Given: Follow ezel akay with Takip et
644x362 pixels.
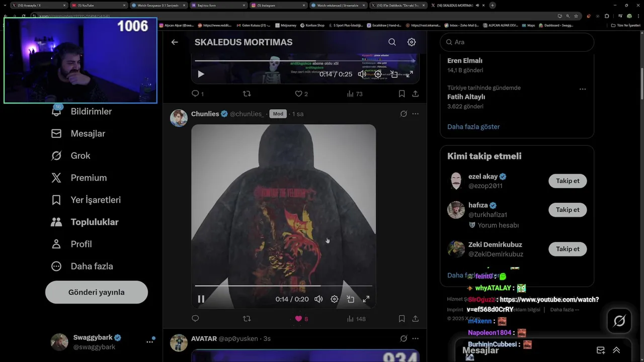Looking at the screenshot, I should [x=568, y=181].
